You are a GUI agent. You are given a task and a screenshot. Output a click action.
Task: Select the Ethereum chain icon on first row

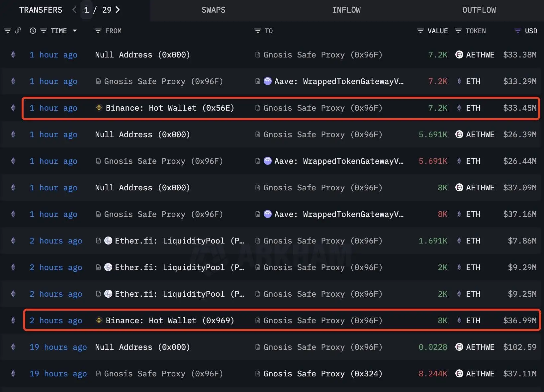click(x=13, y=55)
